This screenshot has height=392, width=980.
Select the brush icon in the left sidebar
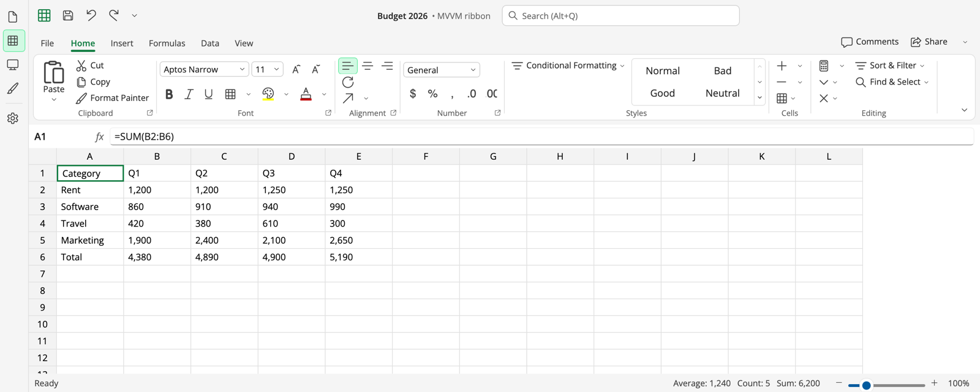(x=13, y=89)
